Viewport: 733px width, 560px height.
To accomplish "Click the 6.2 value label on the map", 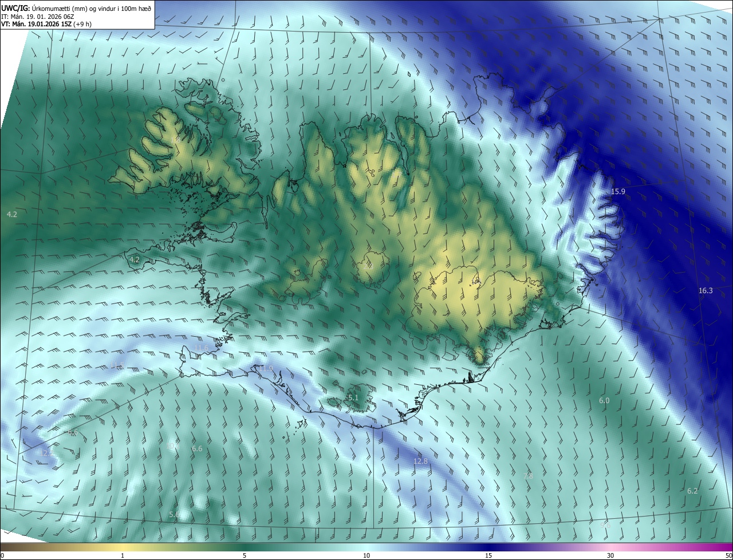I will click(x=692, y=491).
